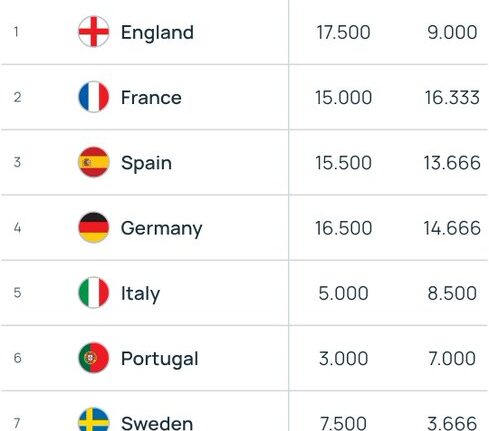Select Germany's 14.666 points cell
This screenshot has height=431, width=489.
pos(452,228)
